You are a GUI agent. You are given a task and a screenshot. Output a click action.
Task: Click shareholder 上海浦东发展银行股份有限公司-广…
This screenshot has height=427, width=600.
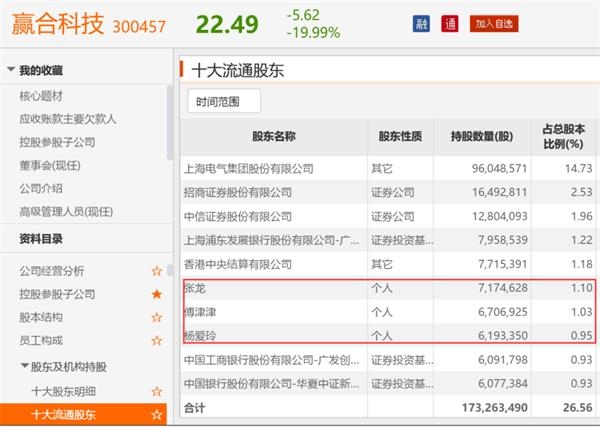coord(272,240)
